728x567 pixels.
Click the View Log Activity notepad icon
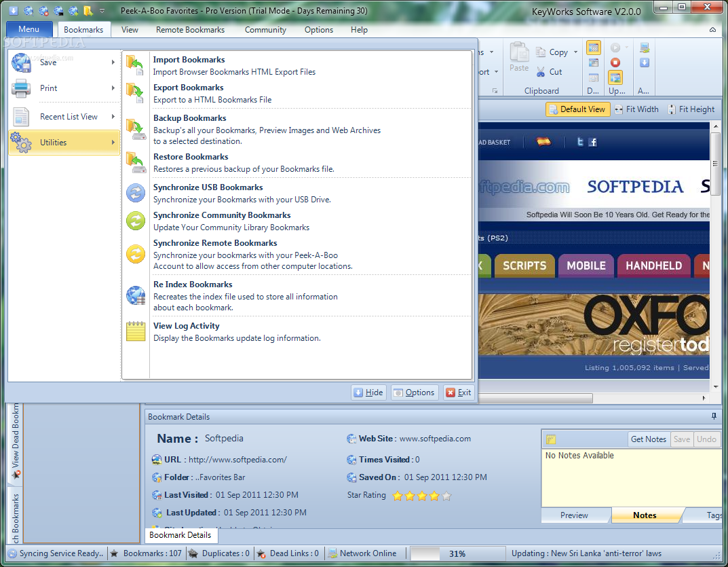pyautogui.click(x=136, y=331)
